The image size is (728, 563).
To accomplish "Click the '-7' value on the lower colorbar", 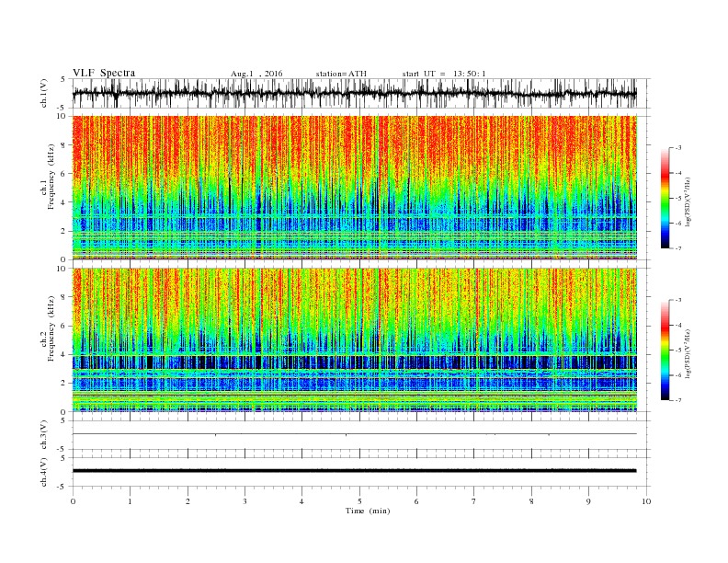I will [677, 400].
